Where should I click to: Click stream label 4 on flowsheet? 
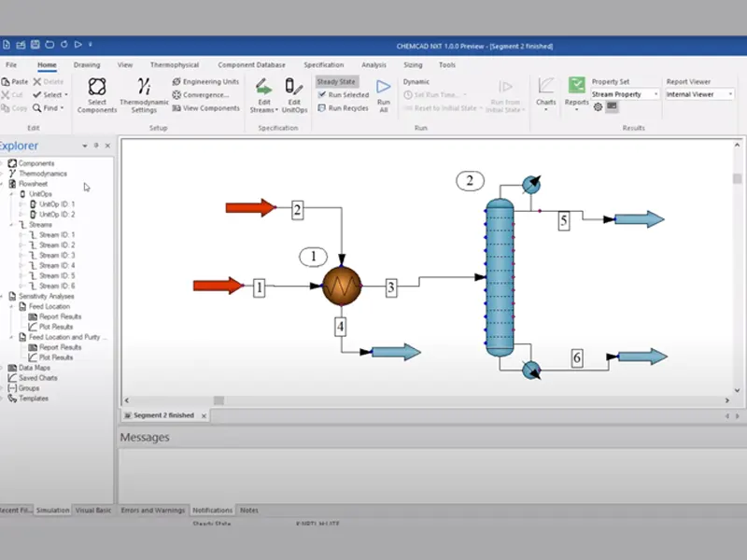[x=340, y=327]
